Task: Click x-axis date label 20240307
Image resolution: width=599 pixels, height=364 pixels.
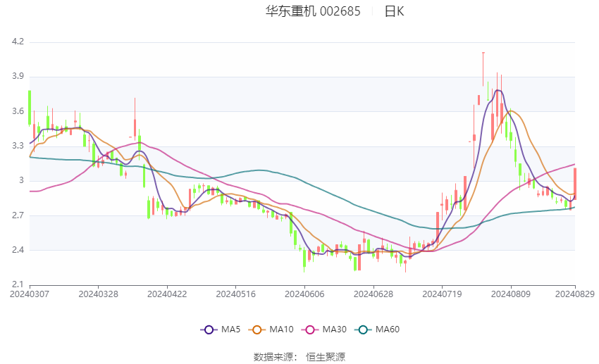Action: (30, 294)
